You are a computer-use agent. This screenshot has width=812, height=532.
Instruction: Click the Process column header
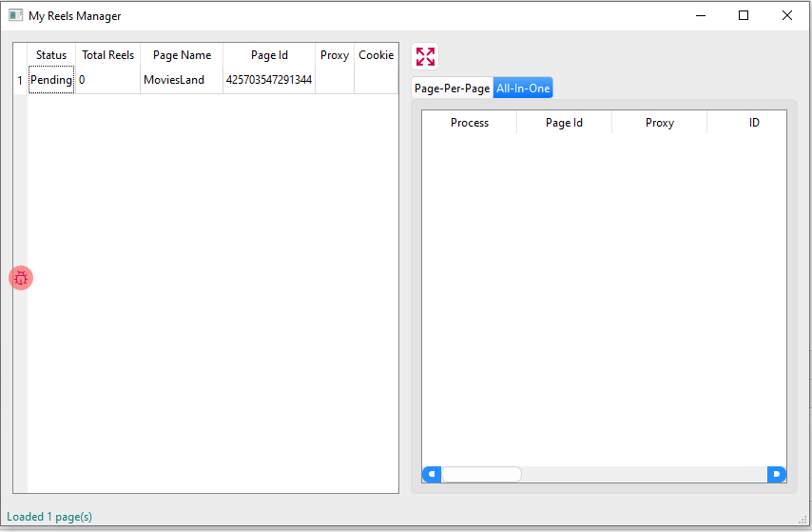coord(470,123)
